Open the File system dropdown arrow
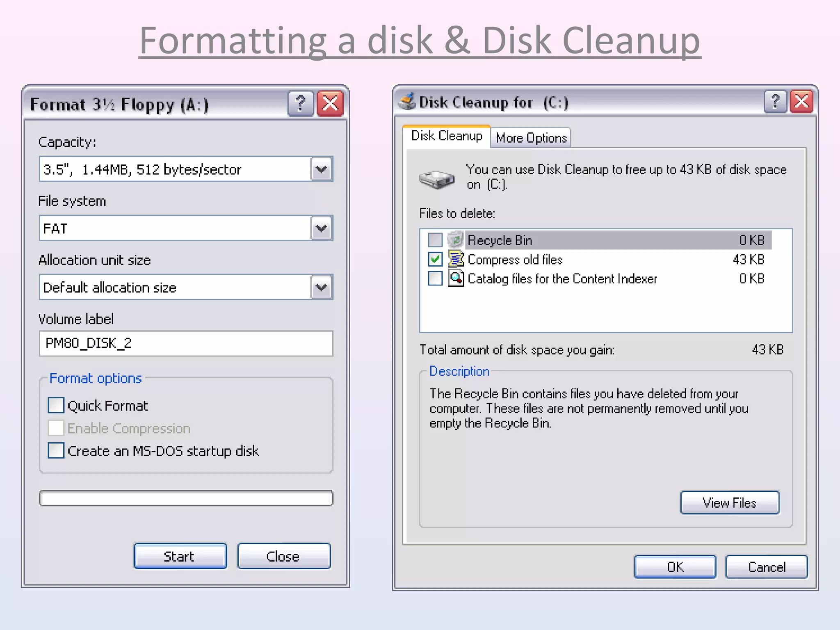Image resolution: width=840 pixels, height=630 pixels. pyautogui.click(x=321, y=228)
